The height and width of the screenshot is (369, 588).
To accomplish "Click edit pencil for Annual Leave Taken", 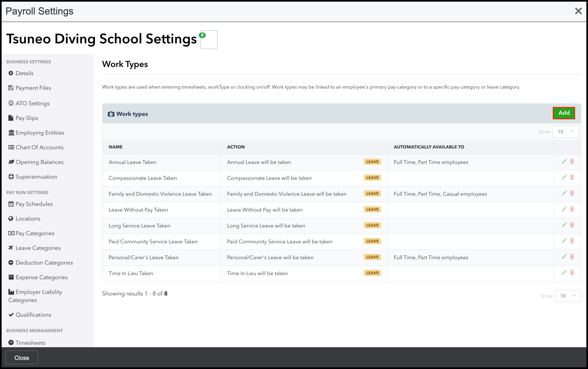I will (x=564, y=162).
